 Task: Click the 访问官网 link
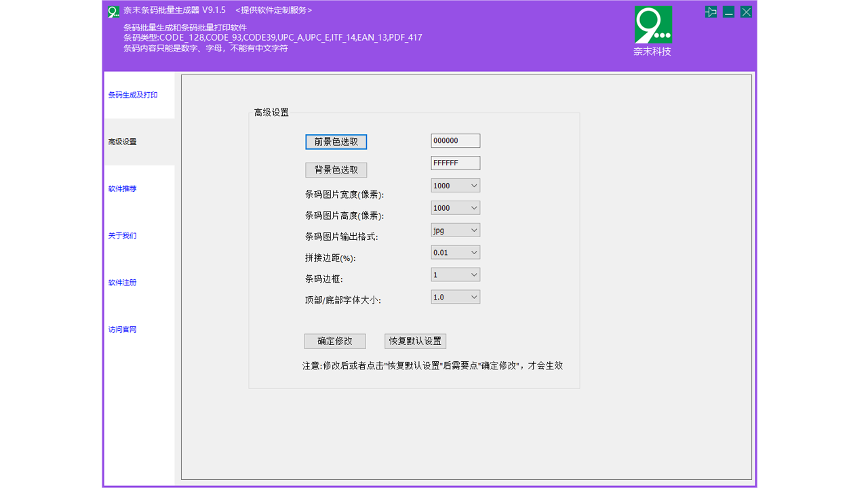tap(121, 329)
